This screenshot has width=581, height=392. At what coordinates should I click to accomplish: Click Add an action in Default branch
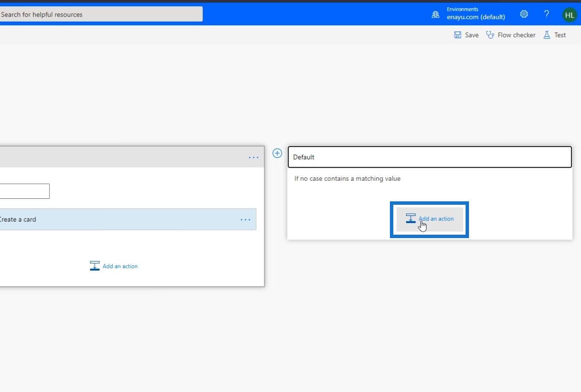coord(430,219)
